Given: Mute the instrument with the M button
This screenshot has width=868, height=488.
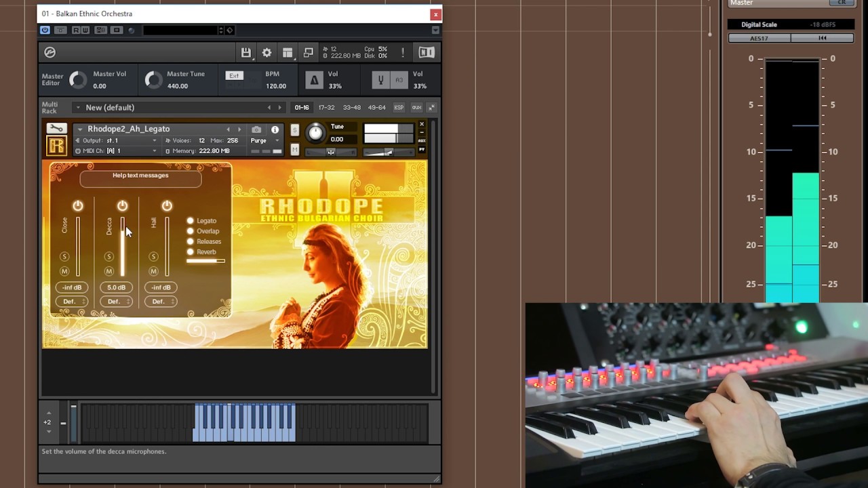Looking at the screenshot, I should click(294, 149).
